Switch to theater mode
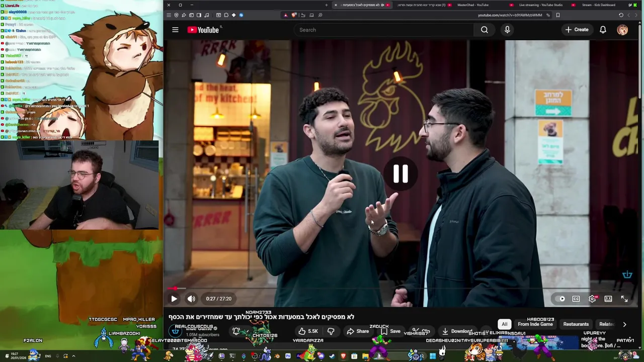This screenshot has height=362, width=644. click(608, 299)
